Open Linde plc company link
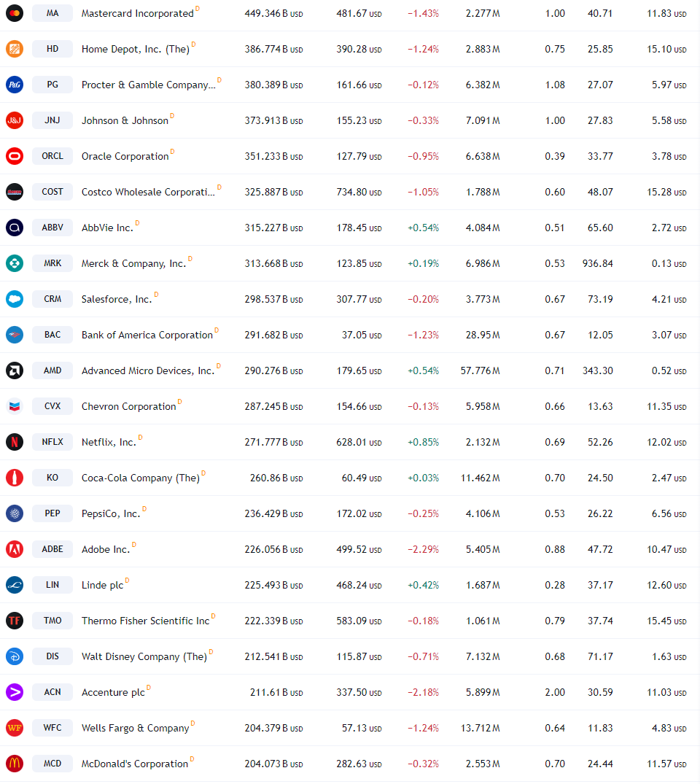The height and width of the screenshot is (784, 700). pyautogui.click(x=103, y=585)
